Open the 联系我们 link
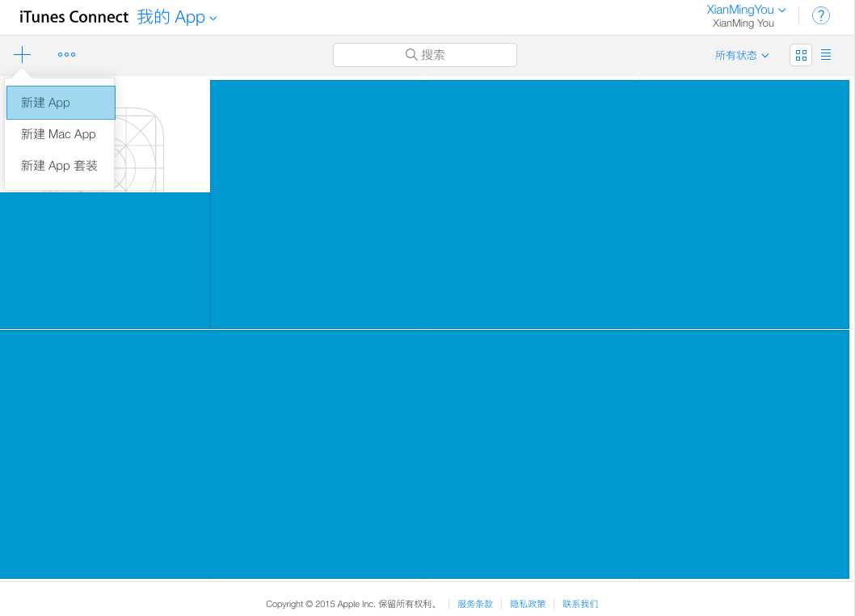The width and height of the screenshot is (855, 616). 580,603
